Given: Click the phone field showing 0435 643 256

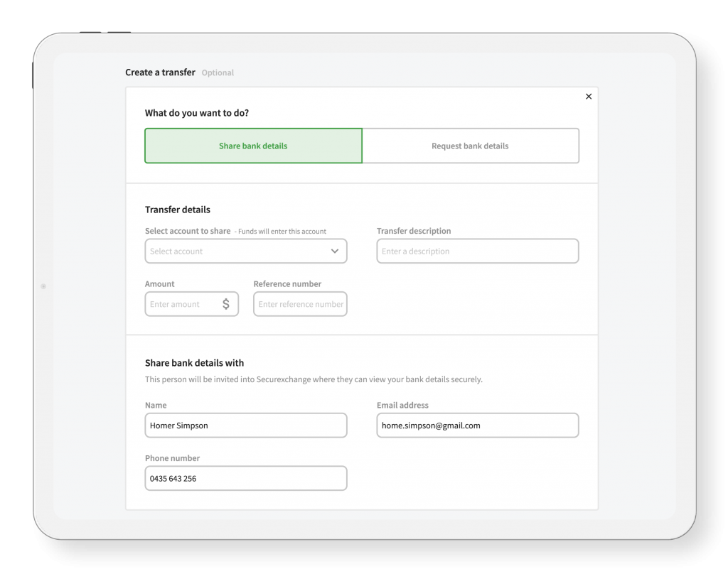Looking at the screenshot, I should tap(245, 479).
